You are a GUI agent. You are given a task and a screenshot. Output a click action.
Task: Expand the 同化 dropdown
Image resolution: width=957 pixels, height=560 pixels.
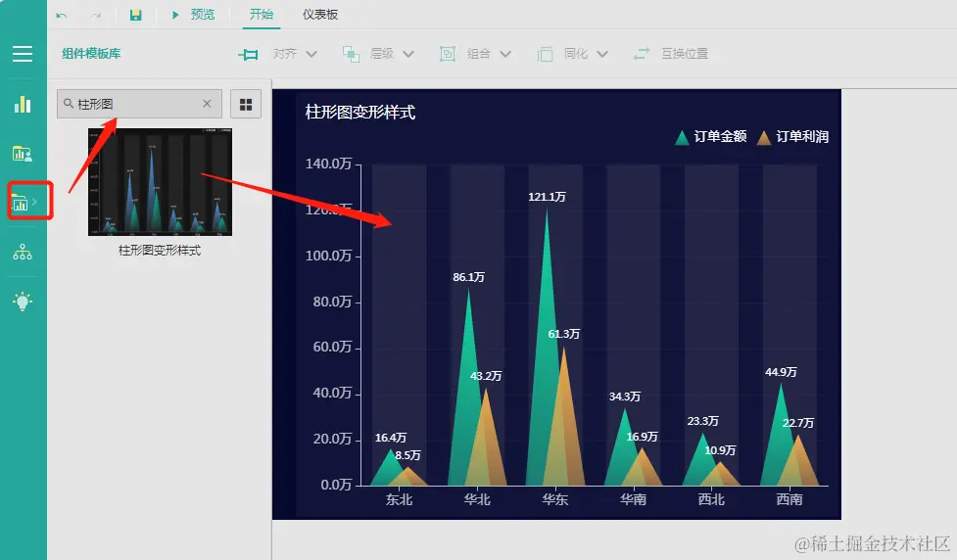(x=602, y=54)
